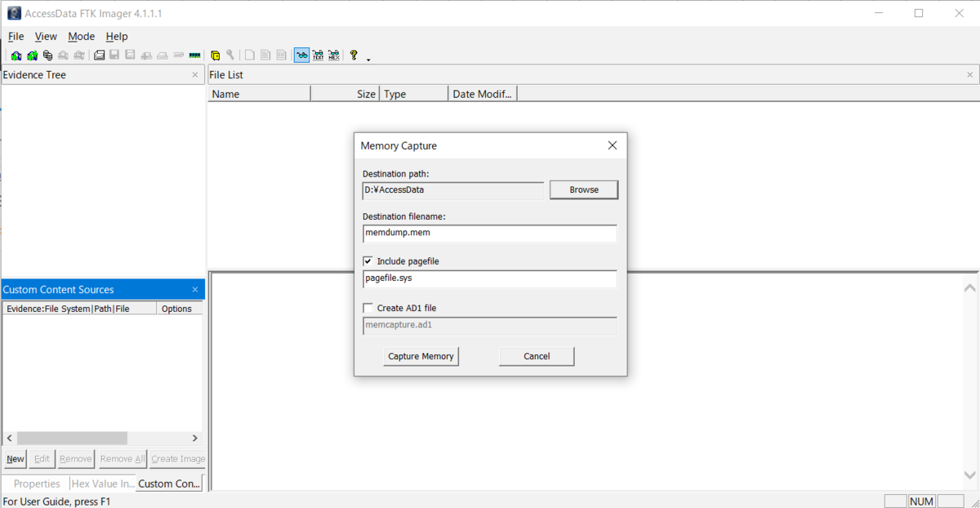Click the horizontal scrollbar left arrow in Custom Content
980x508 pixels.
pos(9,439)
